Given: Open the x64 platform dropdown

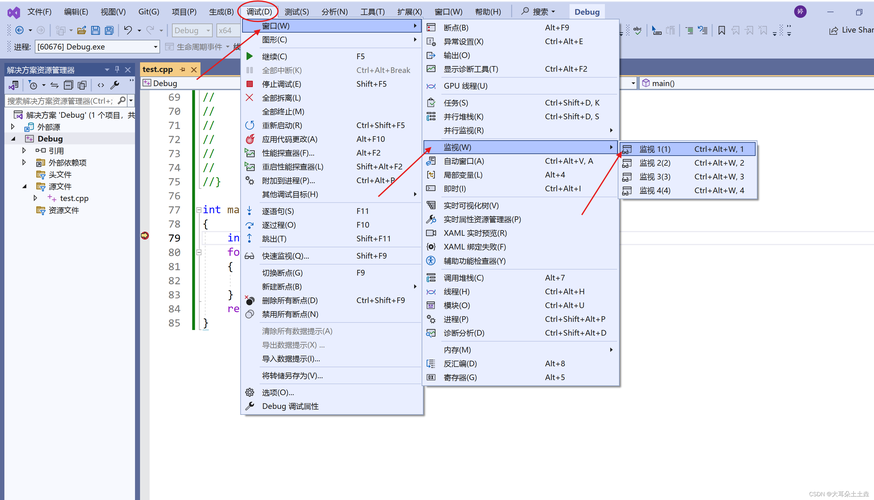Looking at the screenshot, I should (x=229, y=30).
